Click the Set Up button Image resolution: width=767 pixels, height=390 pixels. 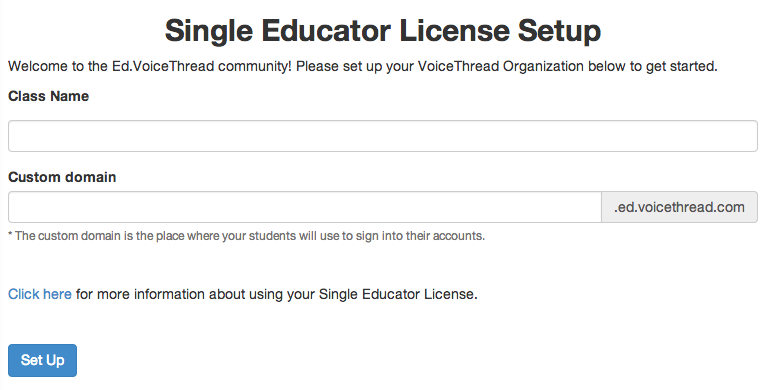(43, 360)
